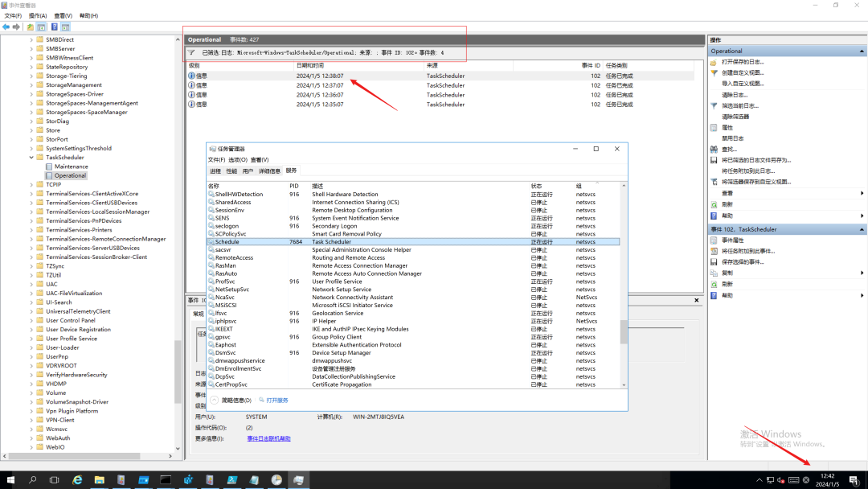
Task: Expand the WebIO folder node
Action: coord(31,447)
